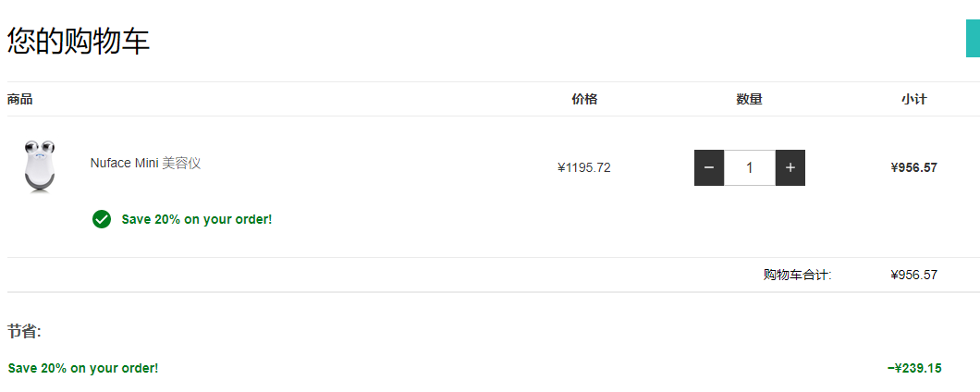Select the unit price ¥1195.72
The image size is (980, 392).
(583, 167)
